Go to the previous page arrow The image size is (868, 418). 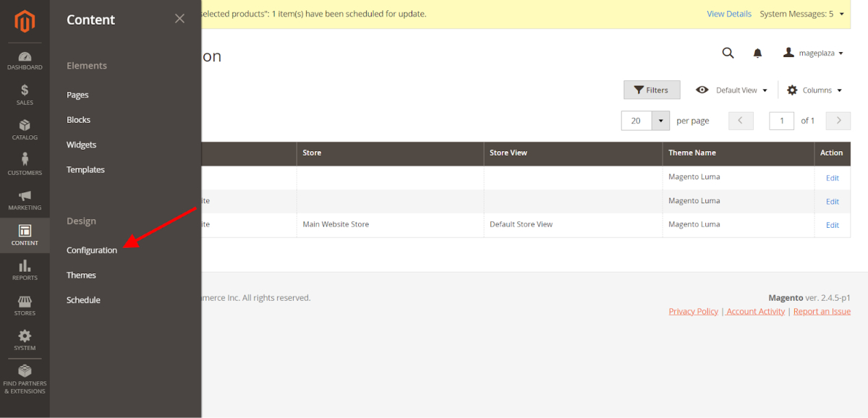[x=741, y=121]
